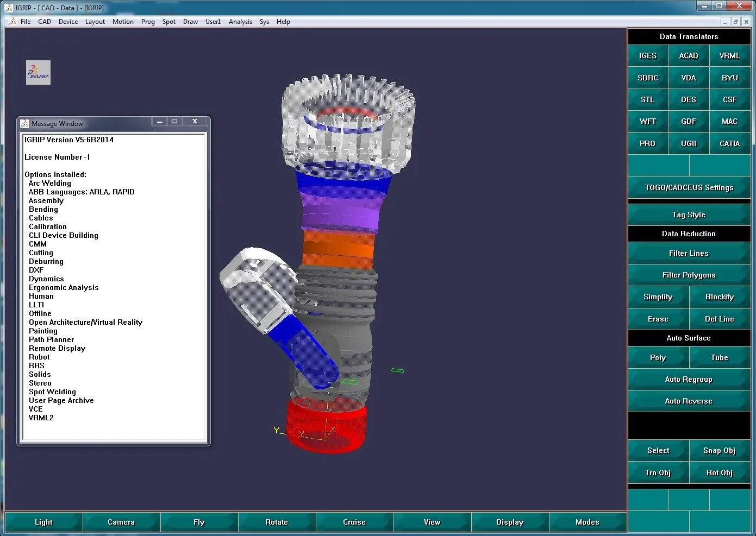Open the Layout menu
The width and height of the screenshot is (756, 536).
95,22
